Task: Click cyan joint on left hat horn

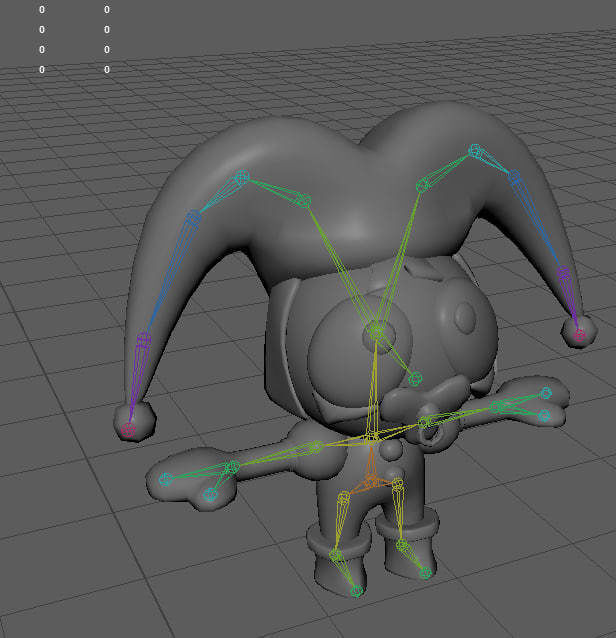Action: tap(242, 177)
